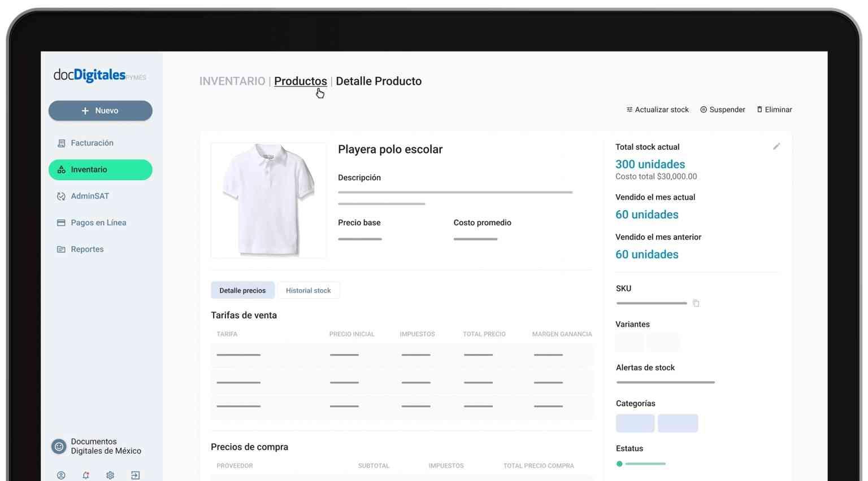This screenshot has height=481, width=868.
Task: Click the docDigitales logo
Action: [x=99, y=76]
